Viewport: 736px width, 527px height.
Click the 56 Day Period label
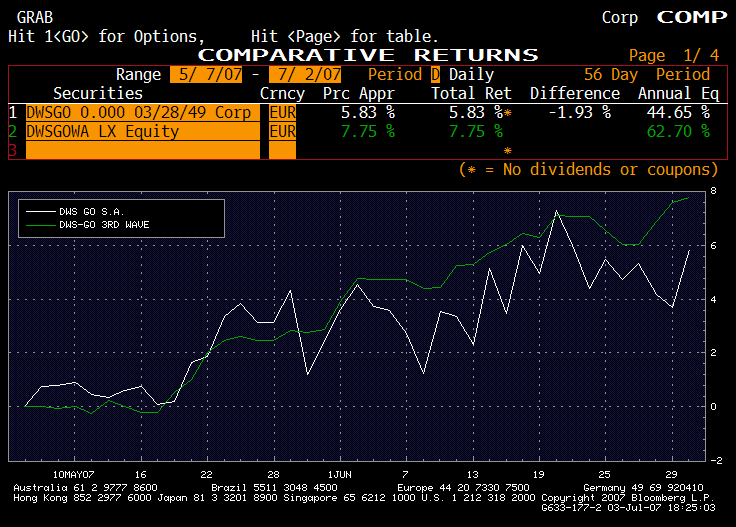tap(647, 75)
